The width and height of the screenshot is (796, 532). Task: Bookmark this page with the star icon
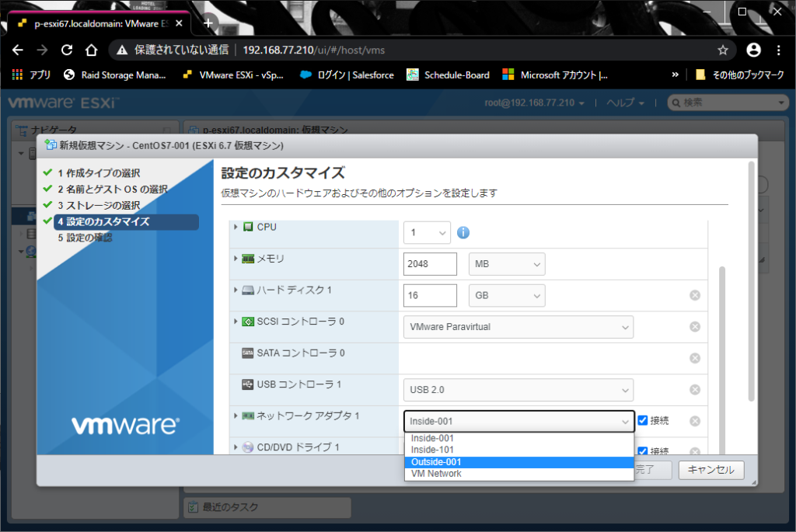coord(722,50)
